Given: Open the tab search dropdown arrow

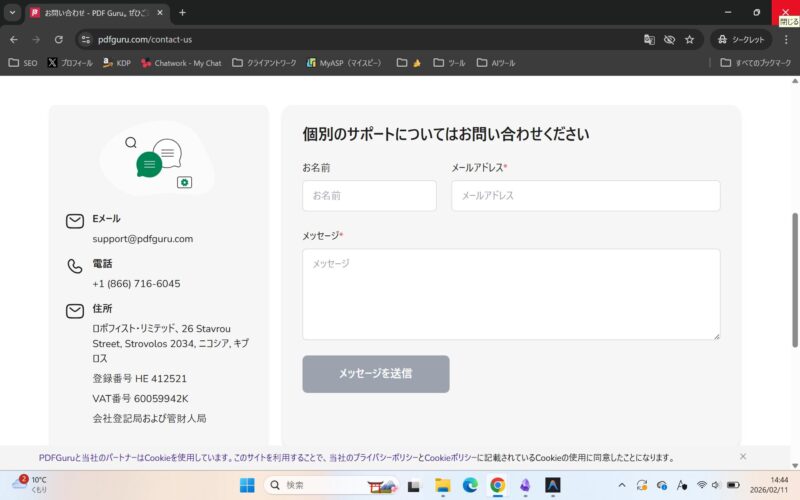Looking at the screenshot, I should pyautogui.click(x=12, y=12).
